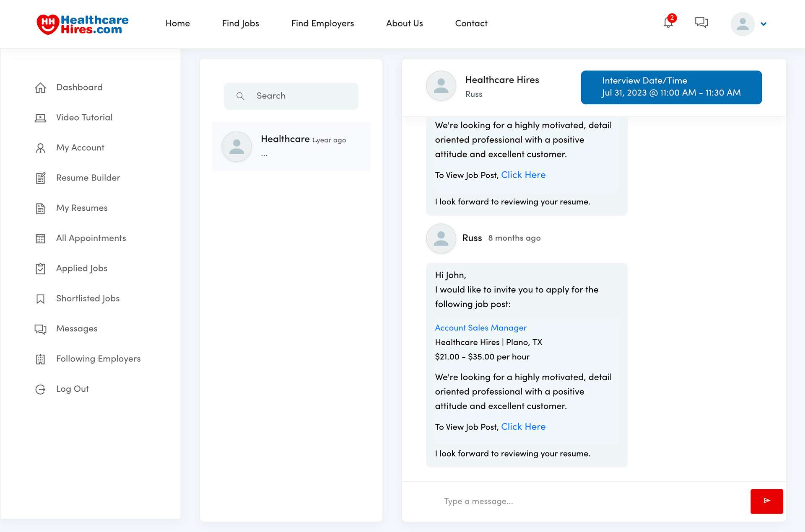Click the search magnifier icon
The image size is (805, 532).
[x=240, y=96]
